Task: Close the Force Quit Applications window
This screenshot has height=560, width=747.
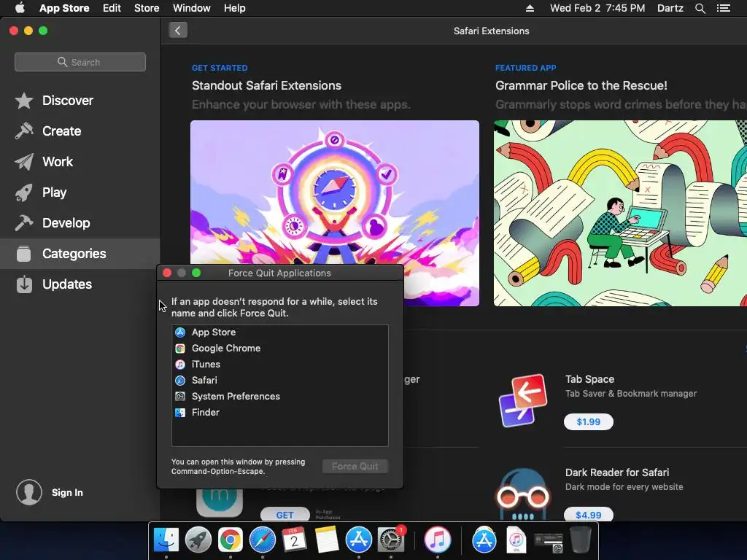Action: 167,273
